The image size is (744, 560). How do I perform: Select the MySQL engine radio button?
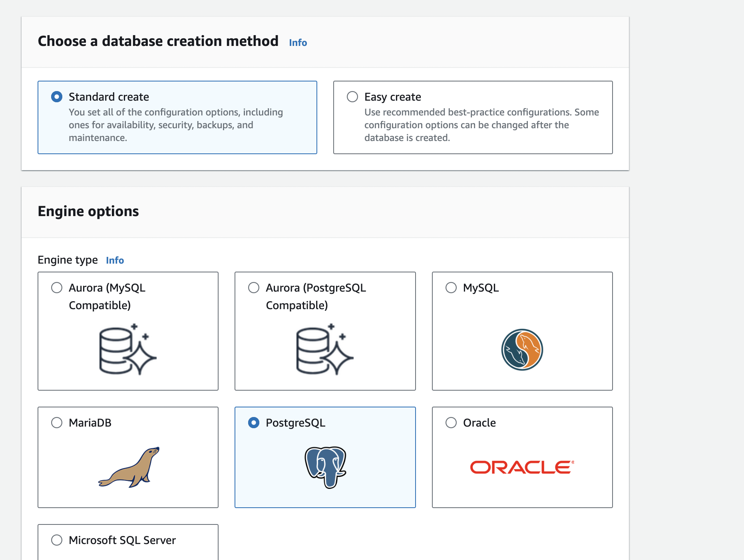tap(451, 288)
